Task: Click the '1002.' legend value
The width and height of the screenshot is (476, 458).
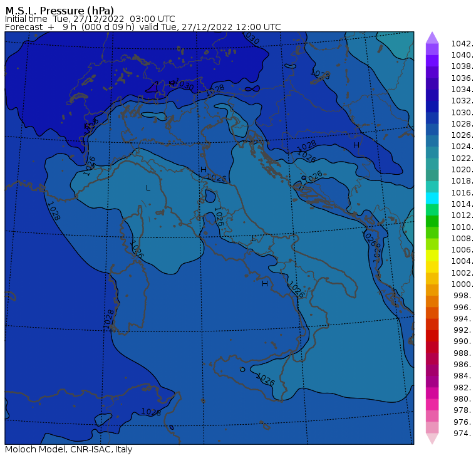Action: coord(462,273)
